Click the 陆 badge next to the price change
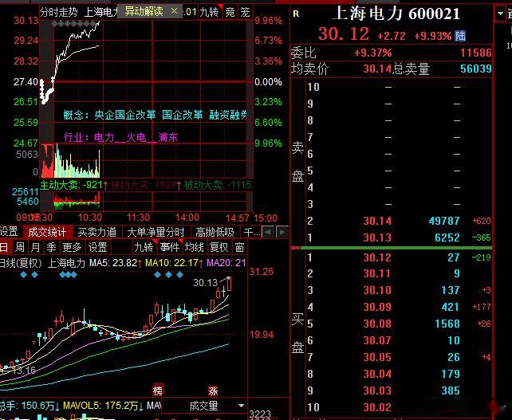Image resolution: width=512 pixels, height=420 pixels. tap(460, 36)
